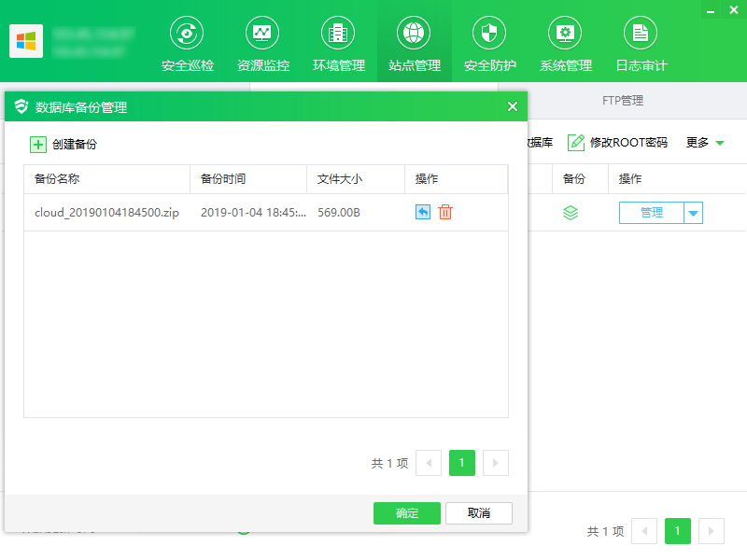Click the backup time 2019-01-04 18:45 cell
The width and height of the screenshot is (747, 560).
[x=253, y=213]
